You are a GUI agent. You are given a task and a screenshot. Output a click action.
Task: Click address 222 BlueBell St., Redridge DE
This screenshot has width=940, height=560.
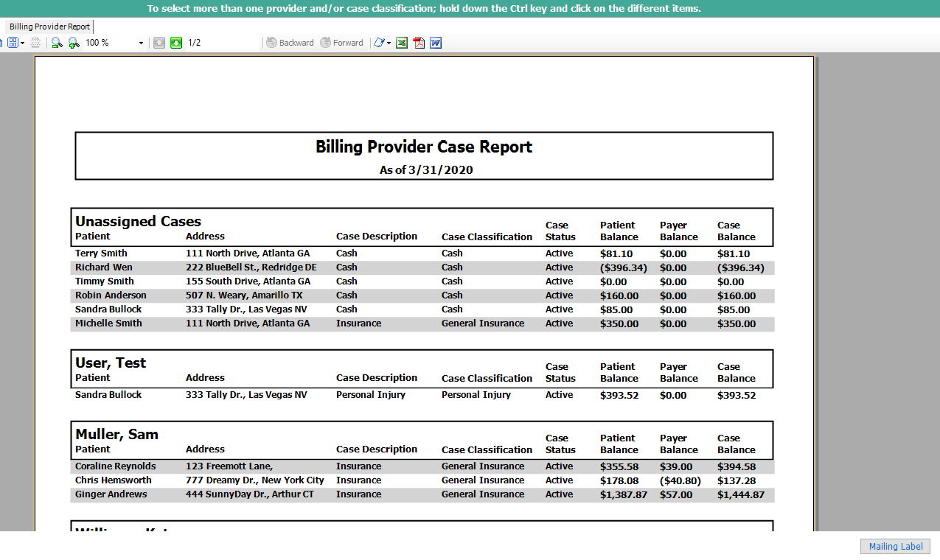coord(251,267)
